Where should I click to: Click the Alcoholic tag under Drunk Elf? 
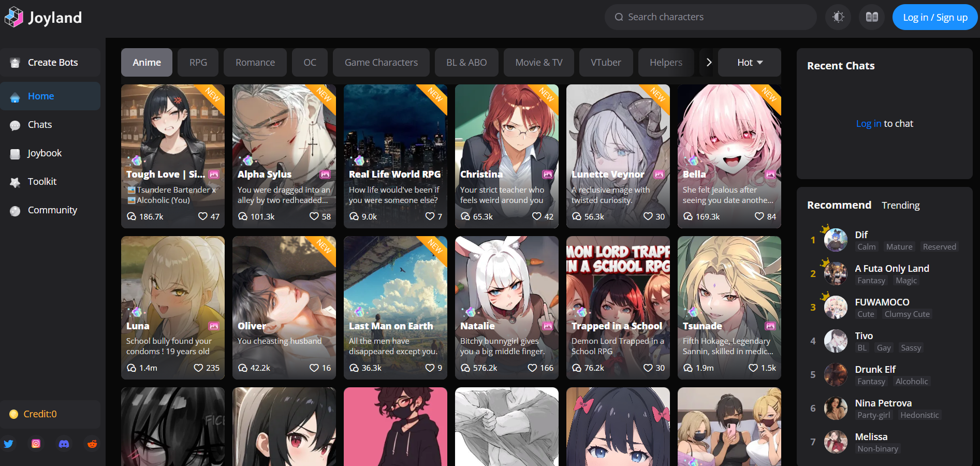click(912, 382)
